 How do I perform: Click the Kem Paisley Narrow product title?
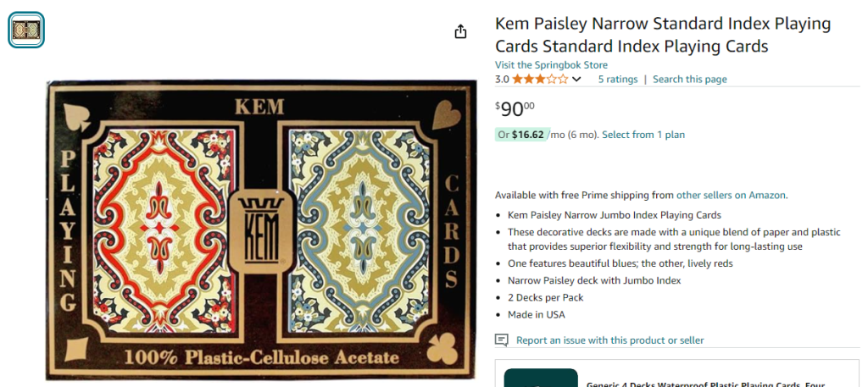tap(662, 35)
